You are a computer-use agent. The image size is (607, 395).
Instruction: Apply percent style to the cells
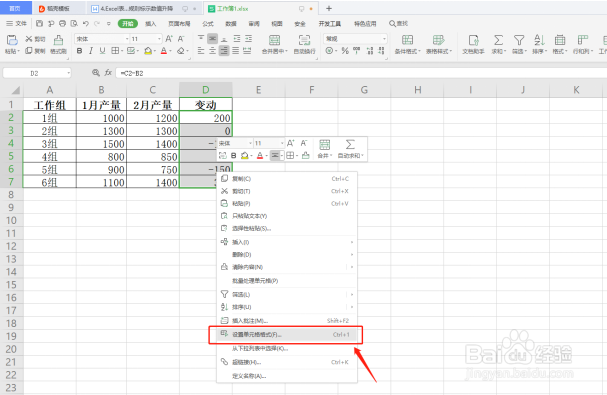pos(345,51)
